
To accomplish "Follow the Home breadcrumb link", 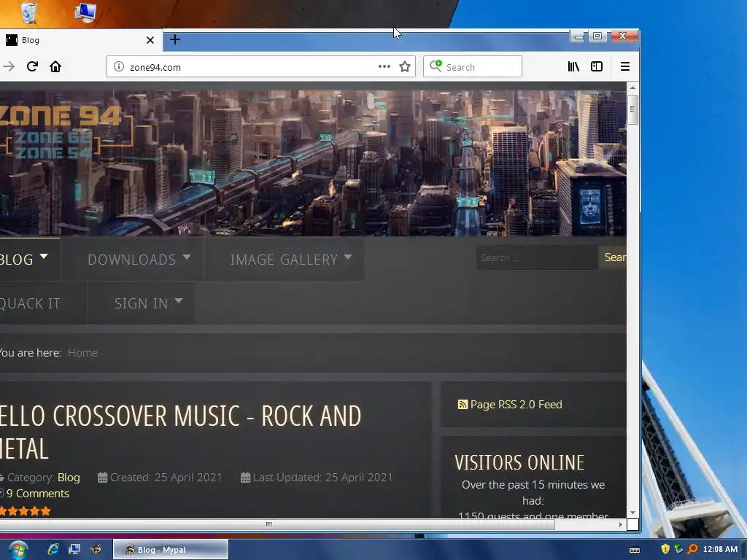I will click(83, 353).
